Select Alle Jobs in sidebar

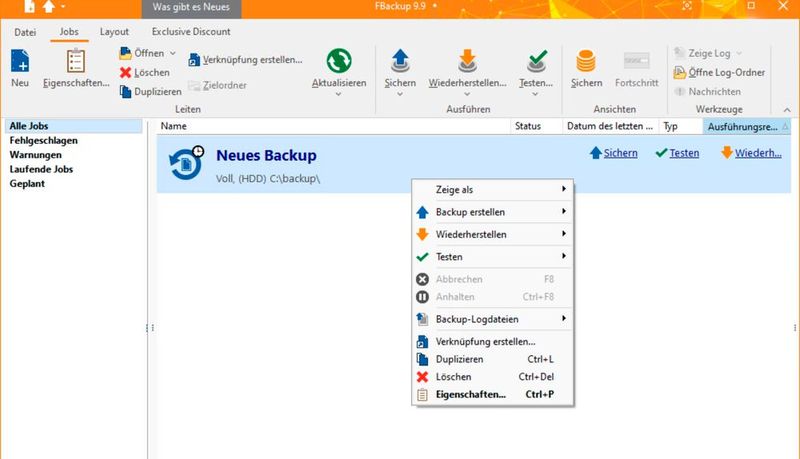(73, 126)
